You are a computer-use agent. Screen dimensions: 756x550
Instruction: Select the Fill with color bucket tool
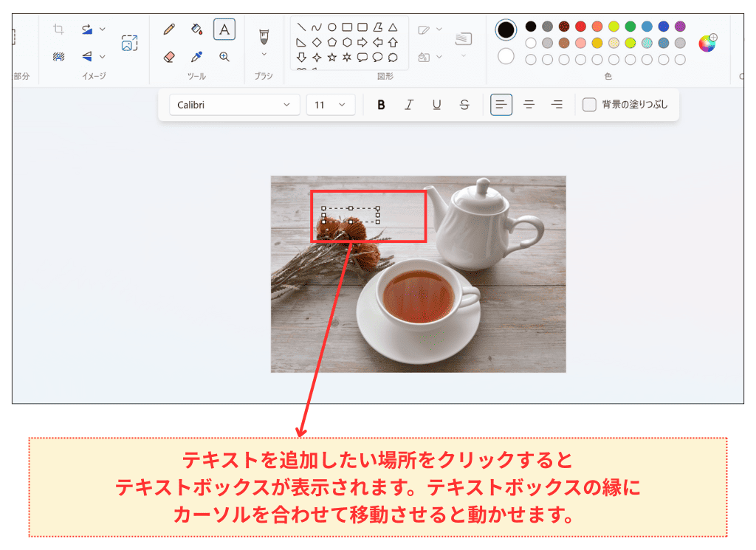(x=196, y=30)
